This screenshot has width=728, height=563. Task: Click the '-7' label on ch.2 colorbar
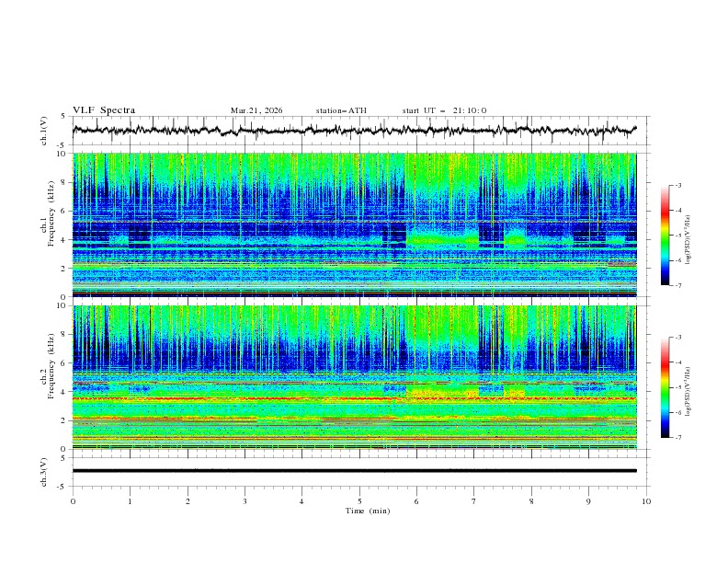tap(678, 437)
